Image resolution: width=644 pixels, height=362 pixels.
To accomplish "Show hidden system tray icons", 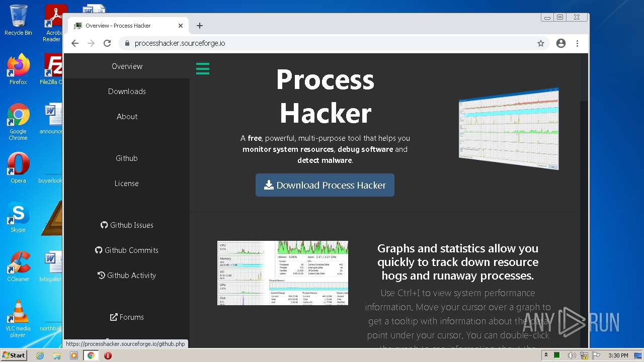I will (546, 355).
